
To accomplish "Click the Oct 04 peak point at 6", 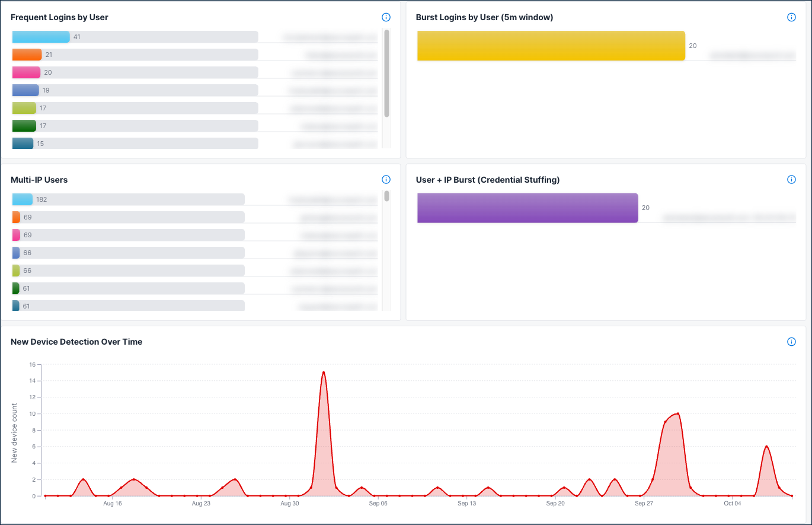I will tap(766, 446).
